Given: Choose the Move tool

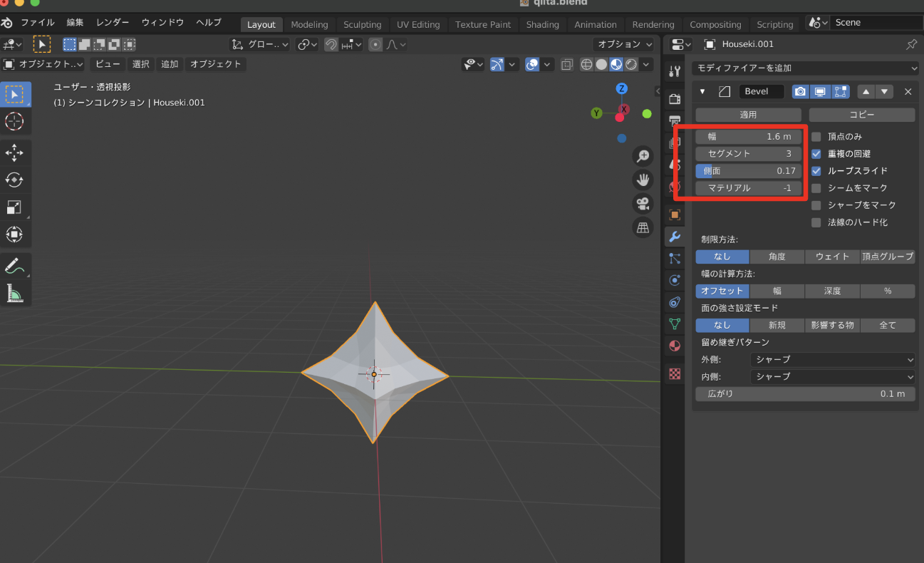Looking at the screenshot, I should tap(15, 153).
